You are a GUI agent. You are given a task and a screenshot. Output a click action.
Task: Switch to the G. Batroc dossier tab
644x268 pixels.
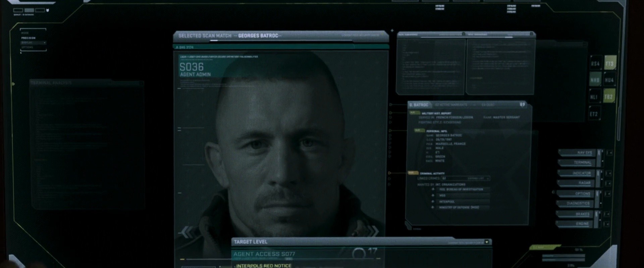pyautogui.click(x=419, y=105)
